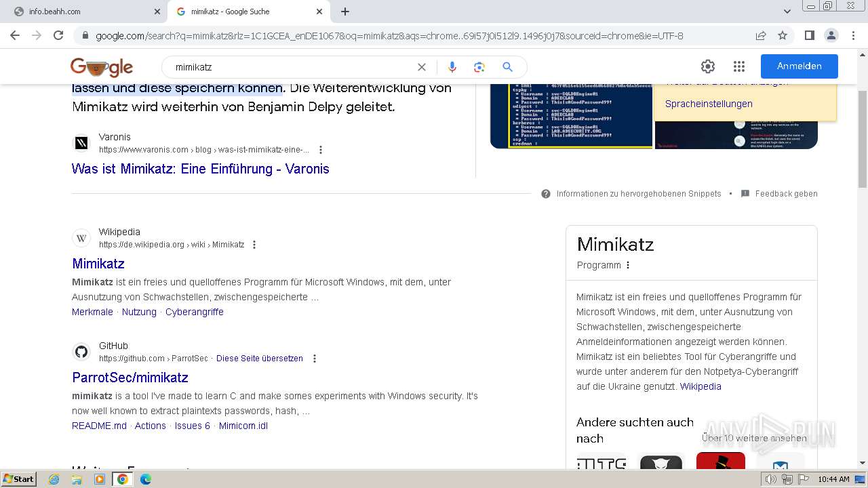Go back to the previous page
868x488 pixels.
pos(15,35)
